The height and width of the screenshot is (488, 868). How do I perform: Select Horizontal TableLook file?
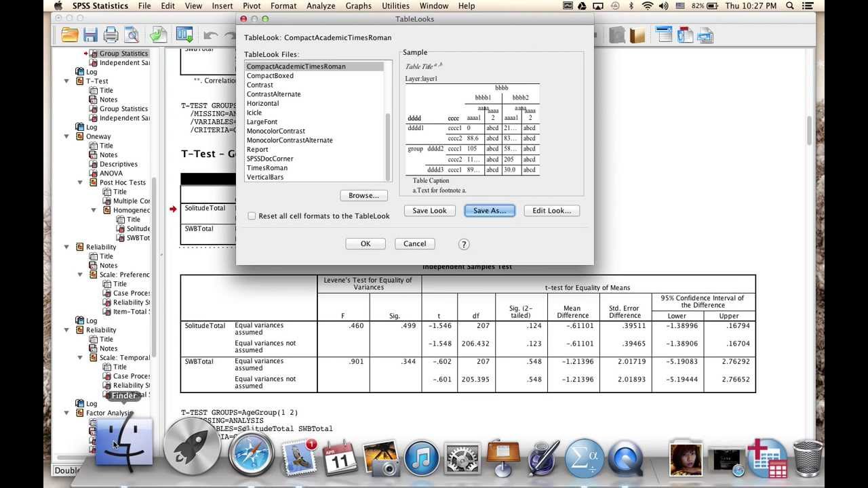click(x=262, y=104)
